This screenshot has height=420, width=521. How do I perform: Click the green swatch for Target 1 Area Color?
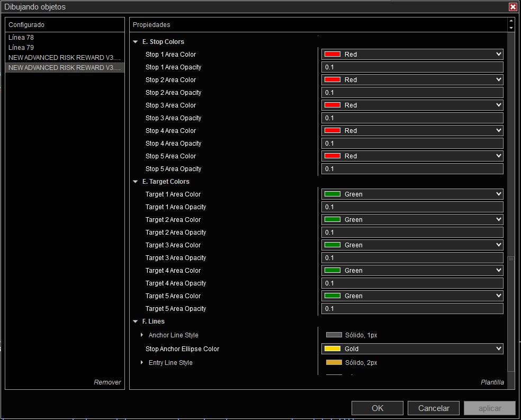[x=333, y=194]
